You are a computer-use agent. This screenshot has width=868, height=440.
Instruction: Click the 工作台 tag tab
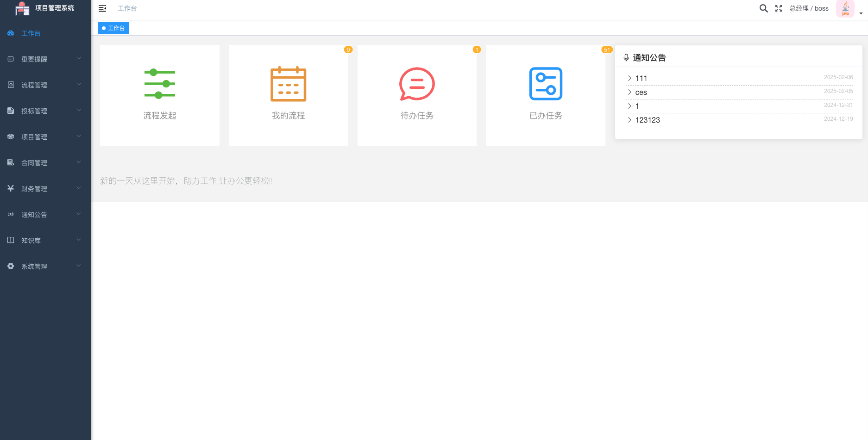pyautogui.click(x=113, y=28)
